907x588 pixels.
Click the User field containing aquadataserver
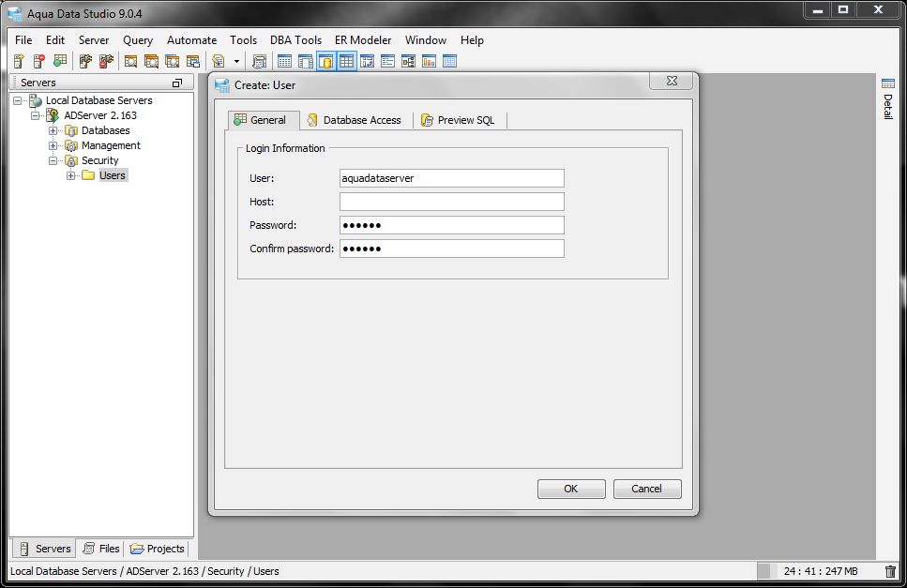pos(452,178)
